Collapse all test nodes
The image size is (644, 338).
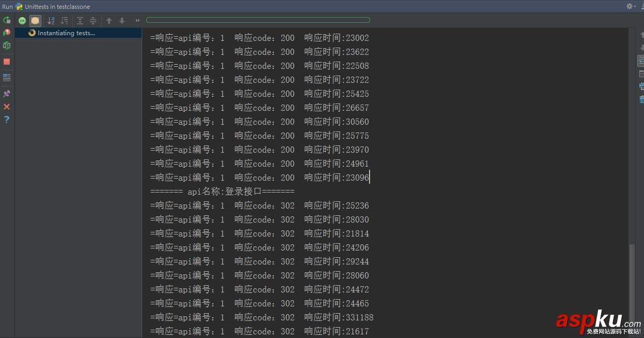coord(92,21)
